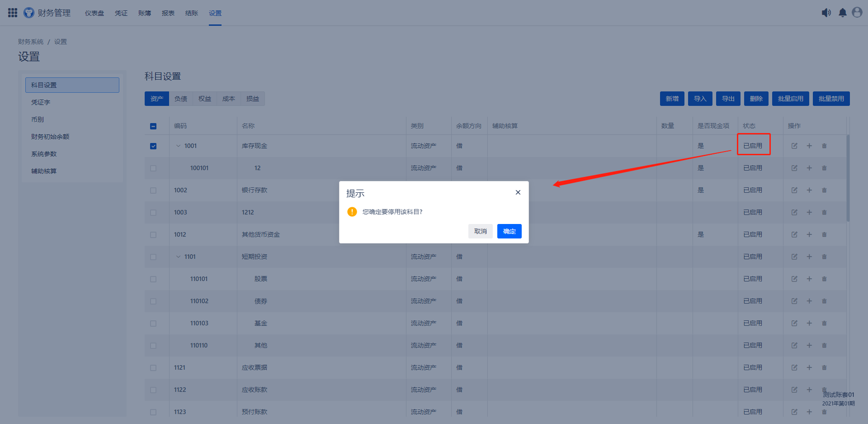Open the user avatar menu
The height and width of the screenshot is (424, 868).
pyautogui.click(x=857, y=12)
